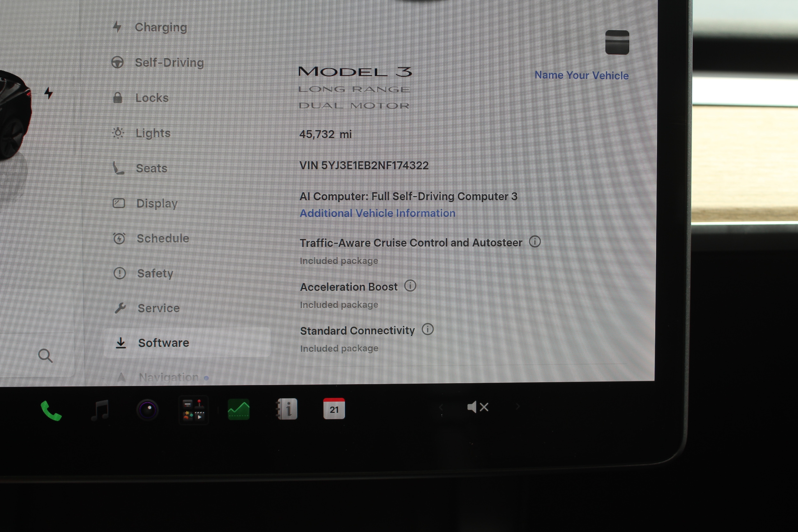
Task: Open the Locks settings menu
Action: tap(140, 98)
